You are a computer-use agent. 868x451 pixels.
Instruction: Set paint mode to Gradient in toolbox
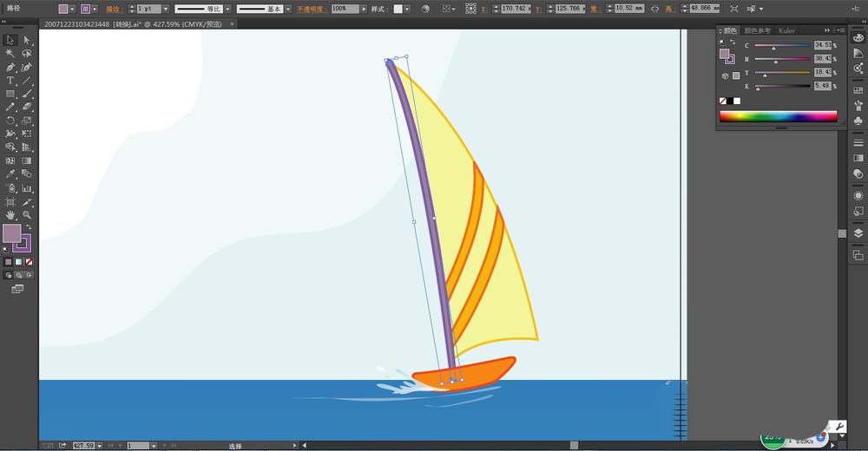click(19, 262)
